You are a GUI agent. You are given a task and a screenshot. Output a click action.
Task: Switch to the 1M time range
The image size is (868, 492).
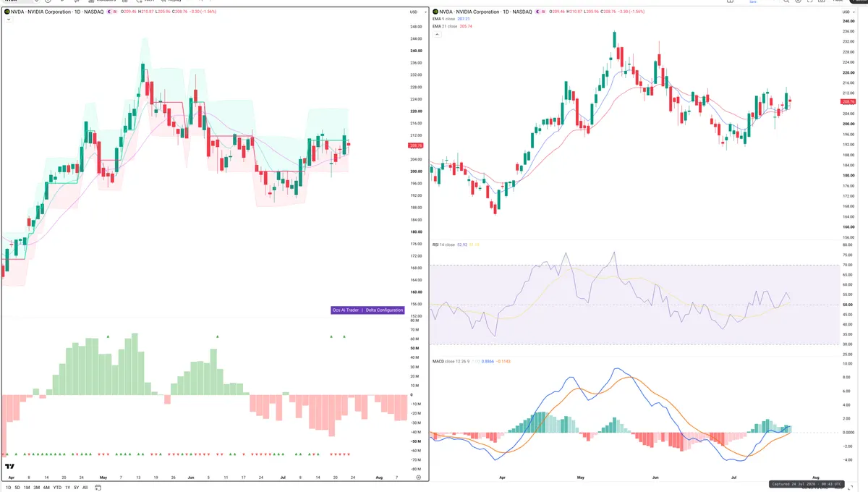point(27,488)
